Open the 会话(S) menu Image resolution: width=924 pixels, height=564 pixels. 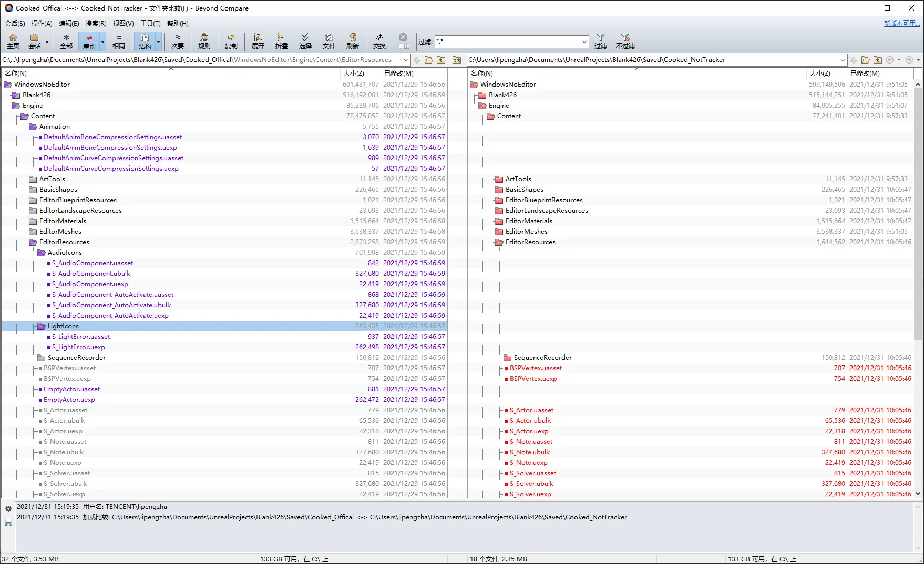click(15, 23)
